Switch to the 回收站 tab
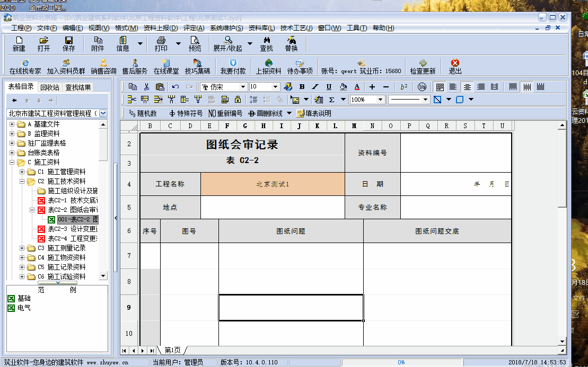 pos(50,87)
